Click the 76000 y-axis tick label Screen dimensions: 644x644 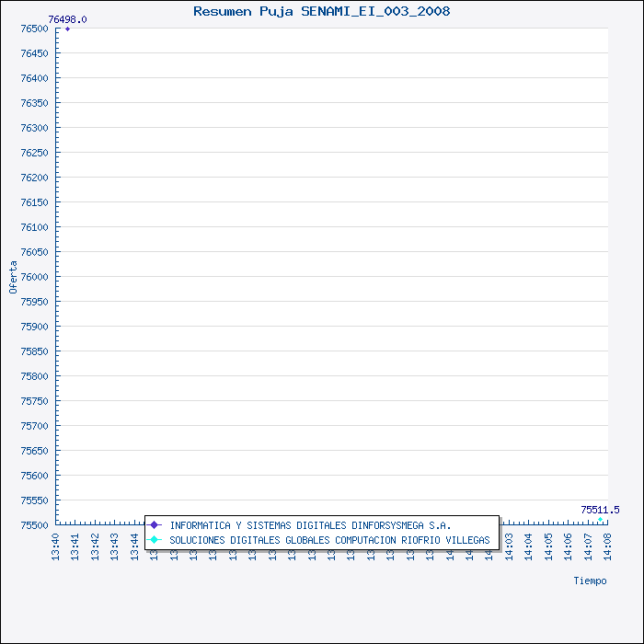[x=34, y=277]
